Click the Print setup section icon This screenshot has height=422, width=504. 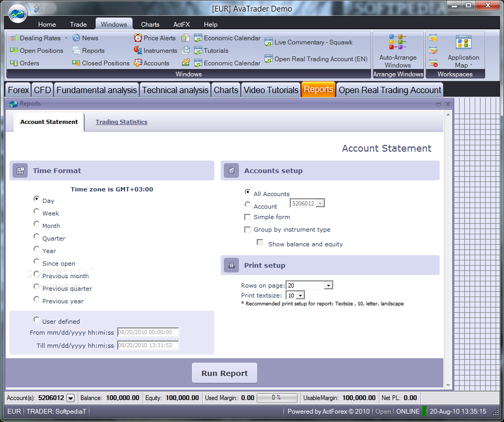tap(232, 266)
